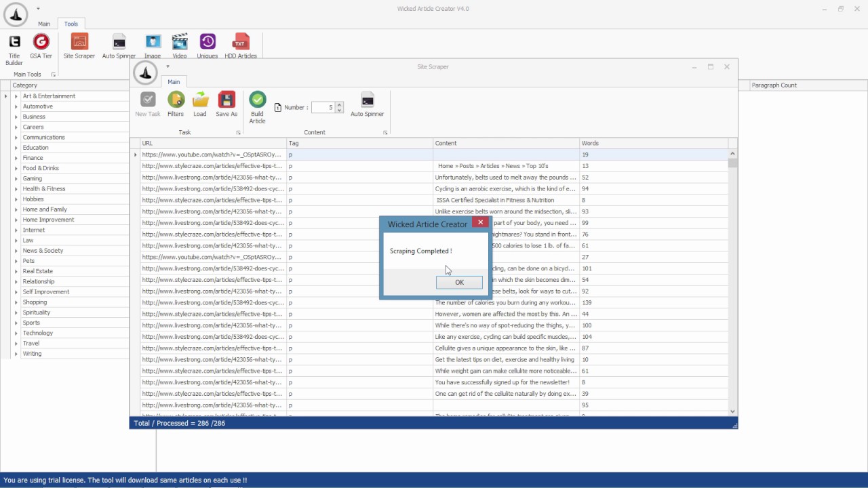Click the results grid scroll up arrow
Image resolution: width=868 pixels, height=488 pixels.
[x=732, y=154]
